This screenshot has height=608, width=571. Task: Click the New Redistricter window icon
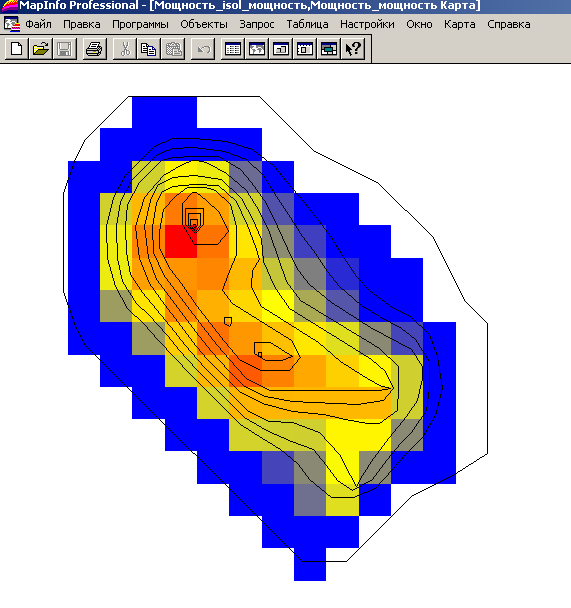(329, 49)
